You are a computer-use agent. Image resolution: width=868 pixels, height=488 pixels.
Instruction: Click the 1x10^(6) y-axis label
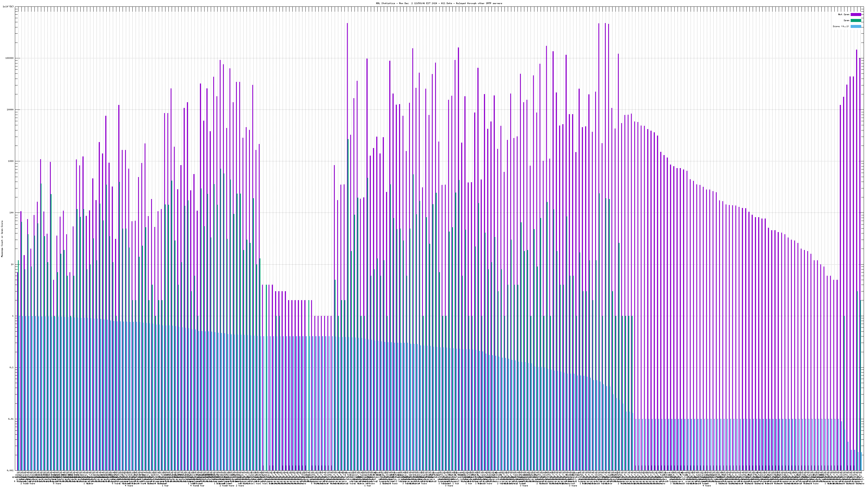8,7
